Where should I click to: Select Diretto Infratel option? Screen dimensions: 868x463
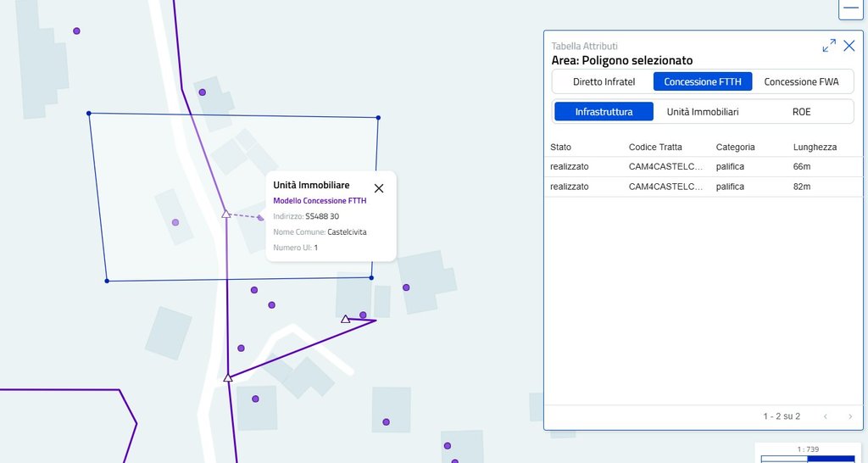click(x=604, y=81)
